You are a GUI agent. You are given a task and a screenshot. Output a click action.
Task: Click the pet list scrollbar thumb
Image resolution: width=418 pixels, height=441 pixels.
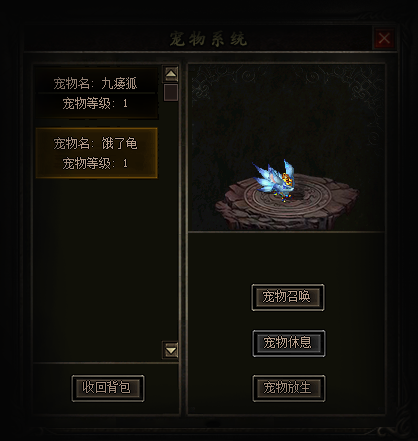[171, 92]
